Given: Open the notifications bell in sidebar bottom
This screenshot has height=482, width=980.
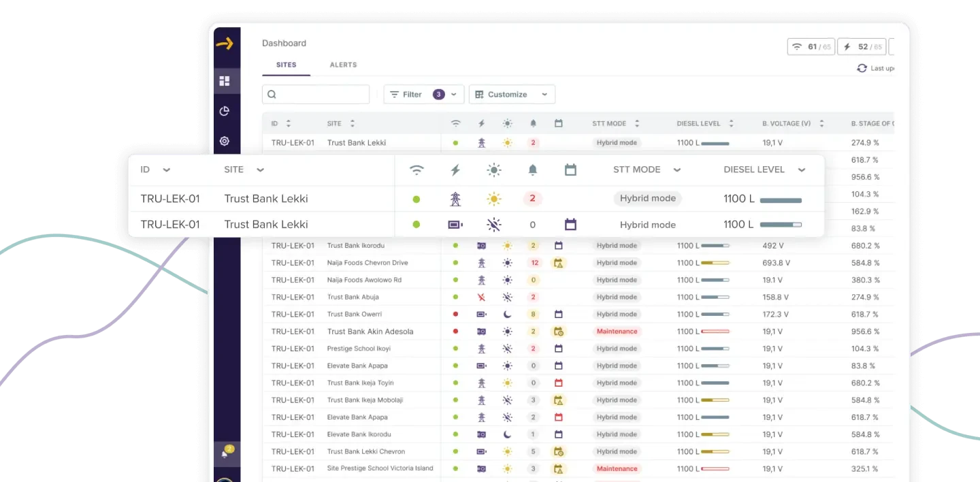Looking at the screenshot, I should point(225,453).
